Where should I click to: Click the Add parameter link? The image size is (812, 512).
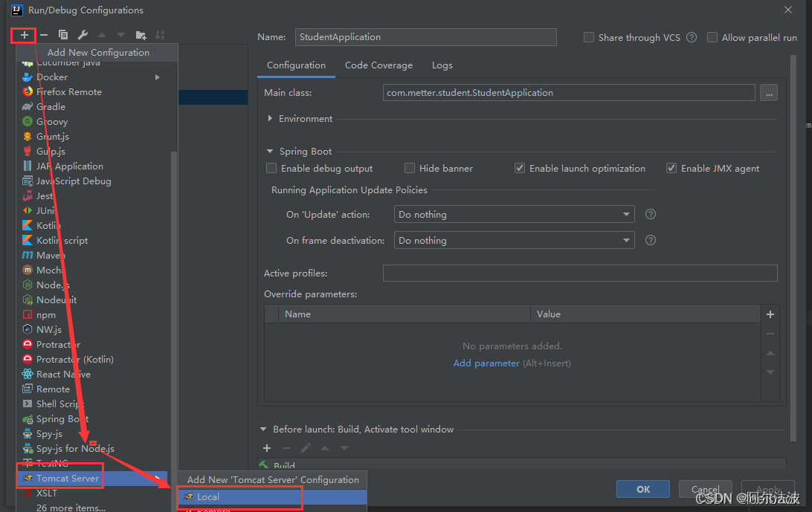[486, 363]
